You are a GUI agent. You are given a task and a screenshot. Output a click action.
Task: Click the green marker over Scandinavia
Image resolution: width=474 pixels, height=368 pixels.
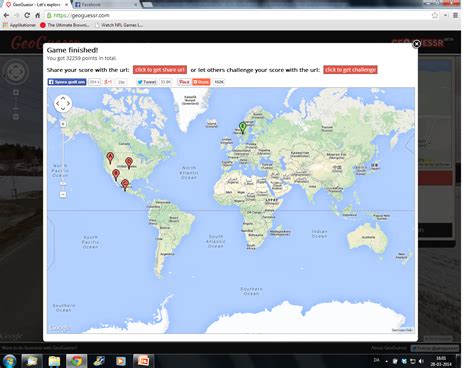click(243, 128)
